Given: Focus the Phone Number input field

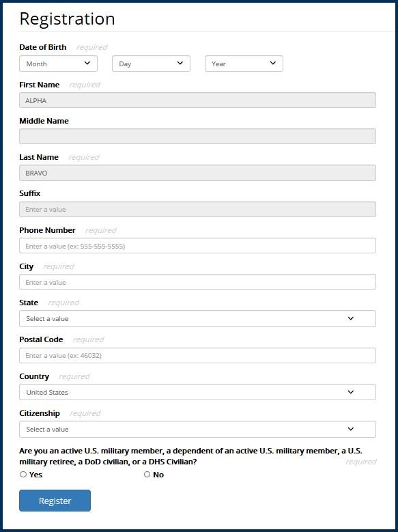Looking at the screenshot, I should [x=197, y=246].
